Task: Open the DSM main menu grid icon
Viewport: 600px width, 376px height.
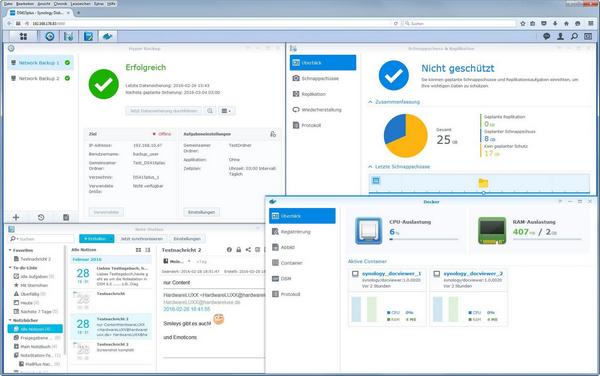Action: coord(23,36)
